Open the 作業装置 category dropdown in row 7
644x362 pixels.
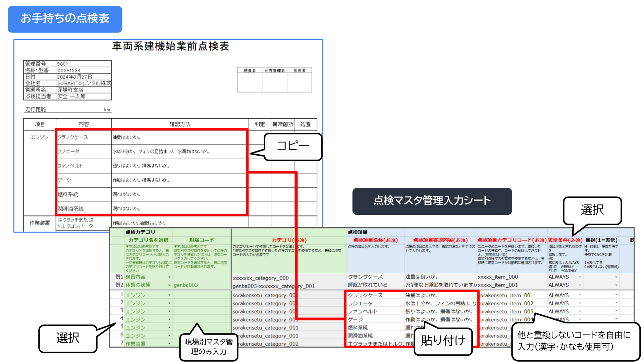coord(169,344)
